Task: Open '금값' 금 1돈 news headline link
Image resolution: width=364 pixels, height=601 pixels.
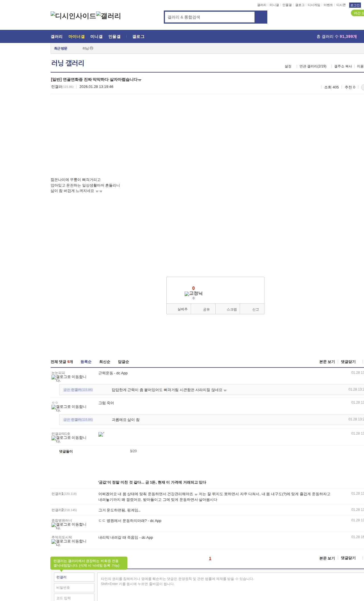Action: pyautogui.click(x=152, y=482)
